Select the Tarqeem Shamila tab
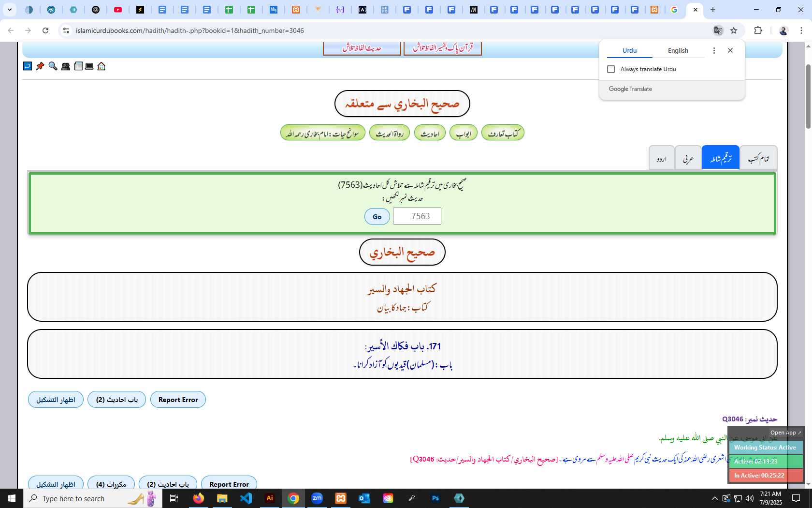The height and width of the screenshot is (508, 812). [x=721, y=158]
